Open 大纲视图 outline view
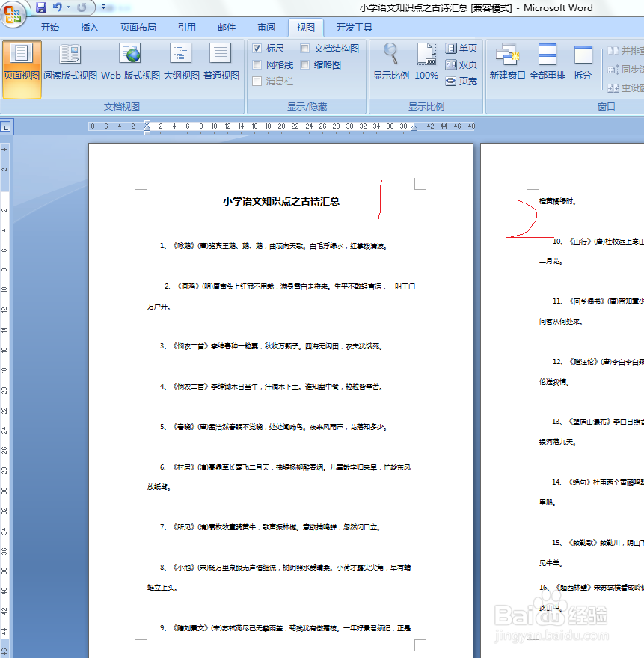The width and height of the screenshot is (644, 658). click(x=181, y=63)
